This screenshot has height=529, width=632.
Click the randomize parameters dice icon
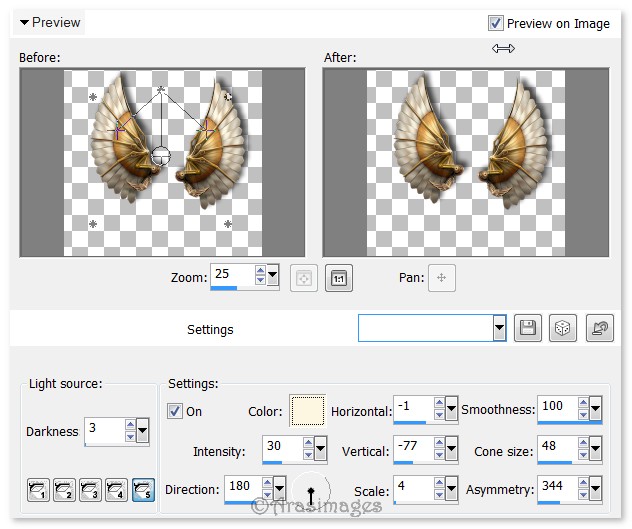563,329
